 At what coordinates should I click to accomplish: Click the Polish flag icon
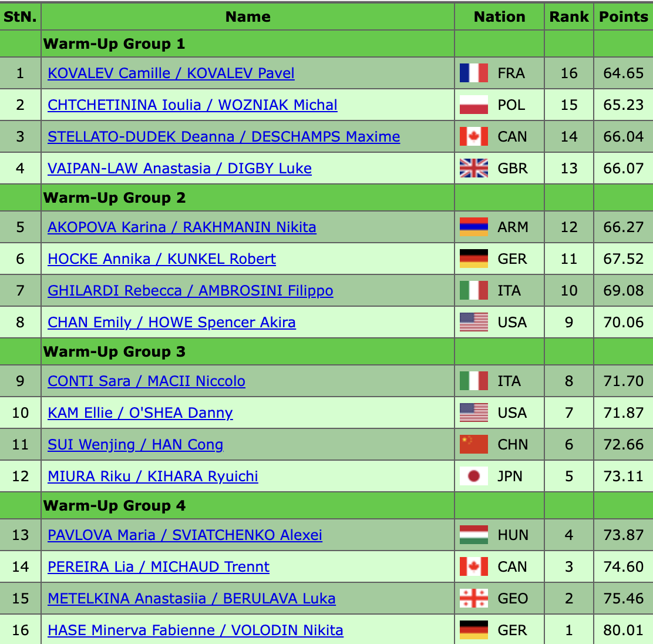[473, 105]
